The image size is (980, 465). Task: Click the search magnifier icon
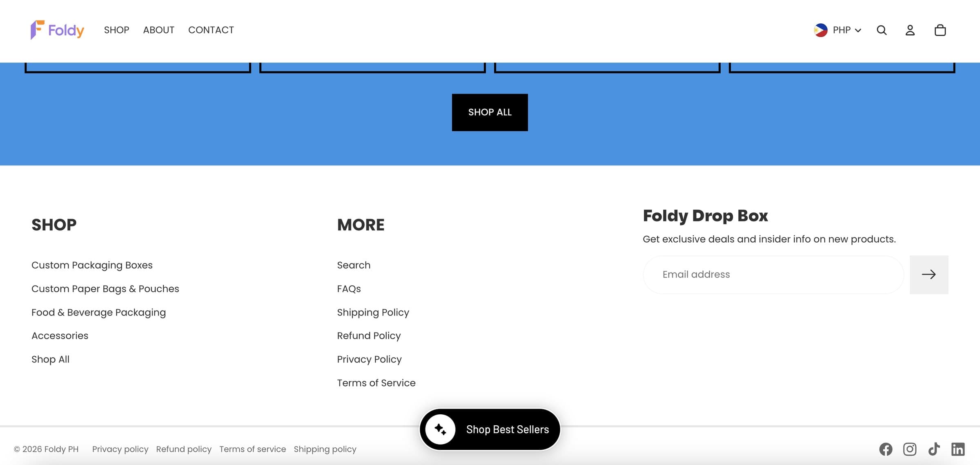(x=882, y=30)
